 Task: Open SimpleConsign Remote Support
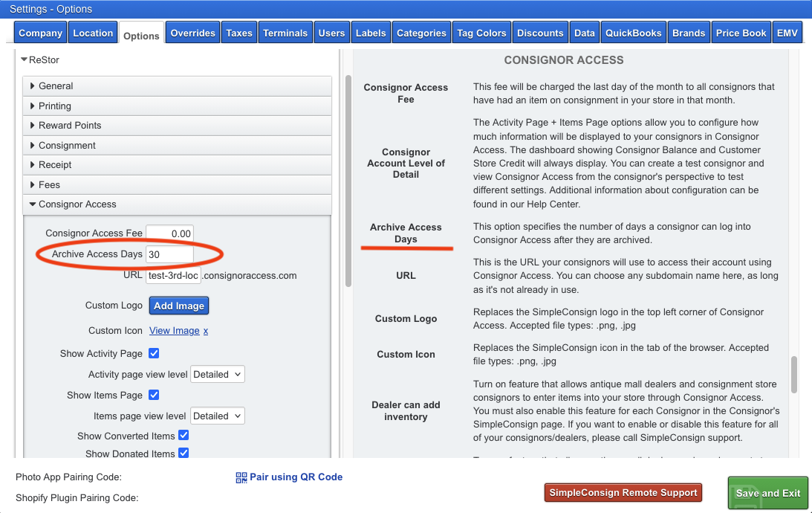click(x=624, y=492)
